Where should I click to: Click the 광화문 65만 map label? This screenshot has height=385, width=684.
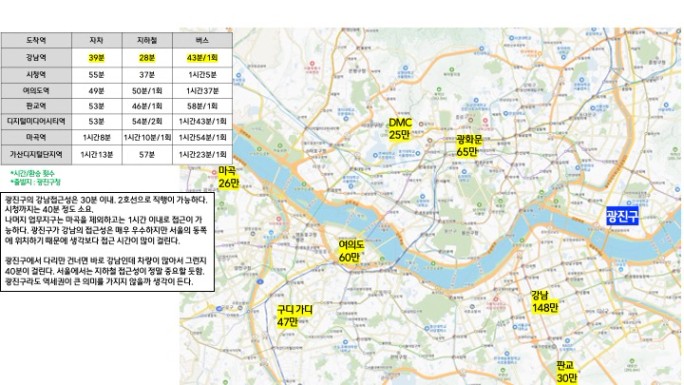click(469, 146)
